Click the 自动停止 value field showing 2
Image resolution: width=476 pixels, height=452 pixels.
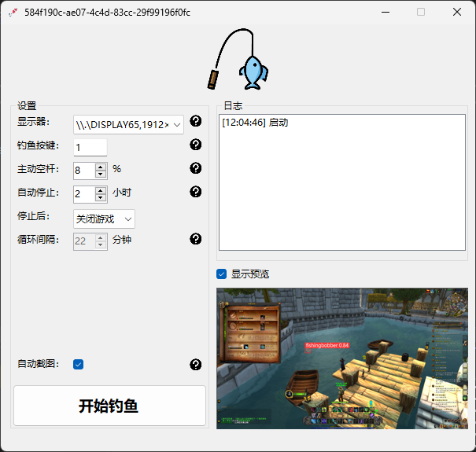click(x=84, y=194)
